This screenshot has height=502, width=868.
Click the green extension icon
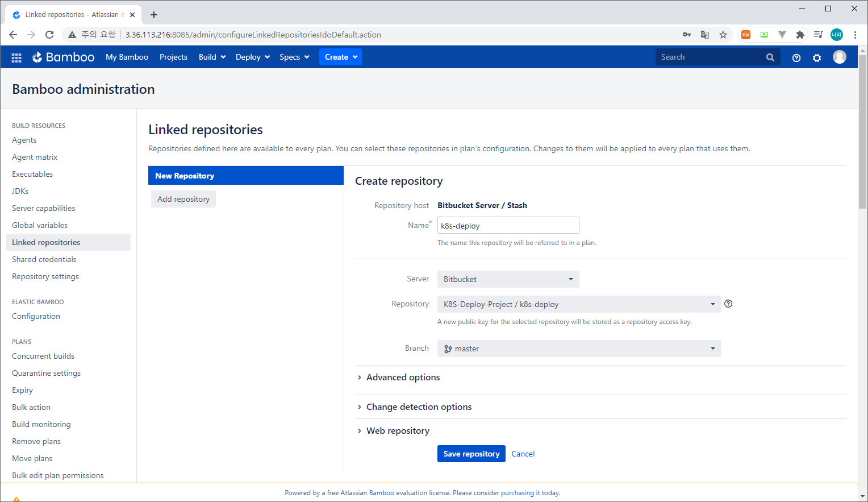(764, 35)
